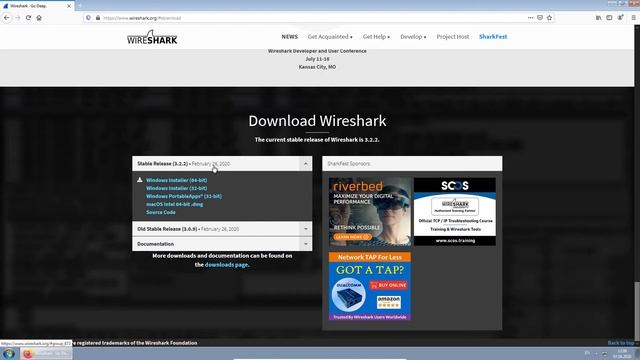The height and width of the screenshot is (360, 640).
Task: Open the downloads page link
Action: pos(226,264)
